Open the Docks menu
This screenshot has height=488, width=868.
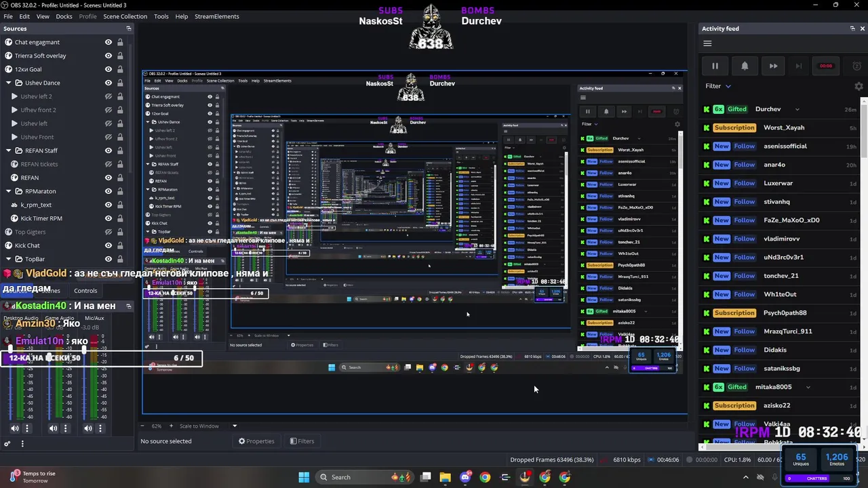(x=64, y=16)
